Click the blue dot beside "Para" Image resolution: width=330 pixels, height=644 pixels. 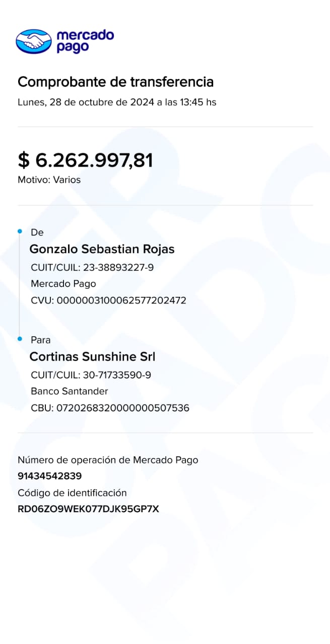[x=20, y=339]
